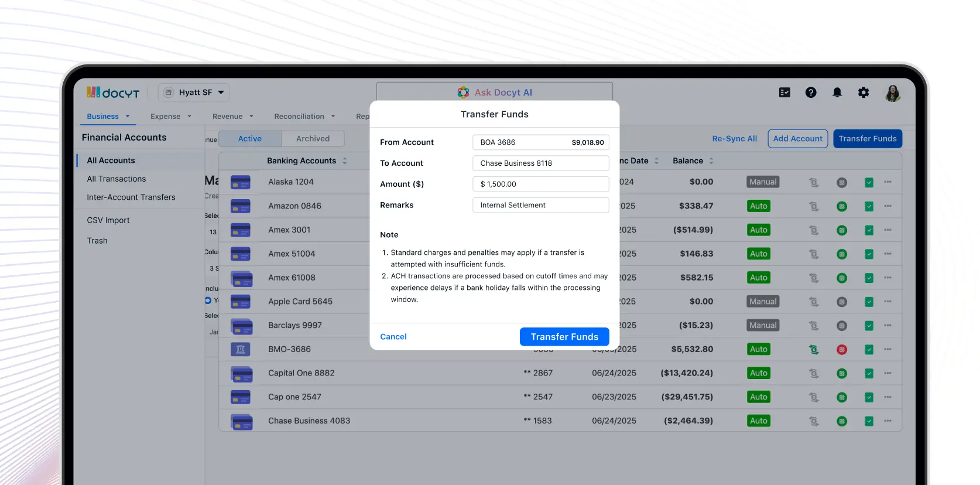Viewport: 980px width, 485px height.
Task: Click the top-right Transfer Funds button
Action: [x=868, y=139]
